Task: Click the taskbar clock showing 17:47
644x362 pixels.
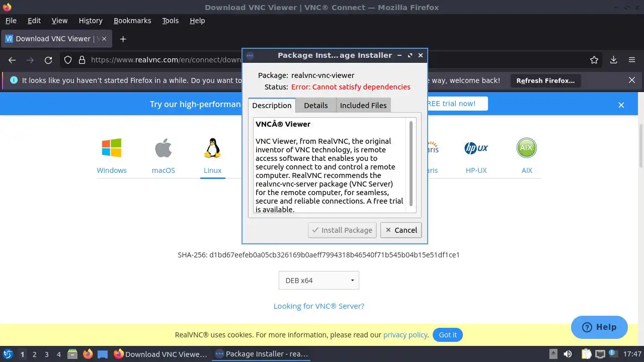Action: click(x=632, y=354)
